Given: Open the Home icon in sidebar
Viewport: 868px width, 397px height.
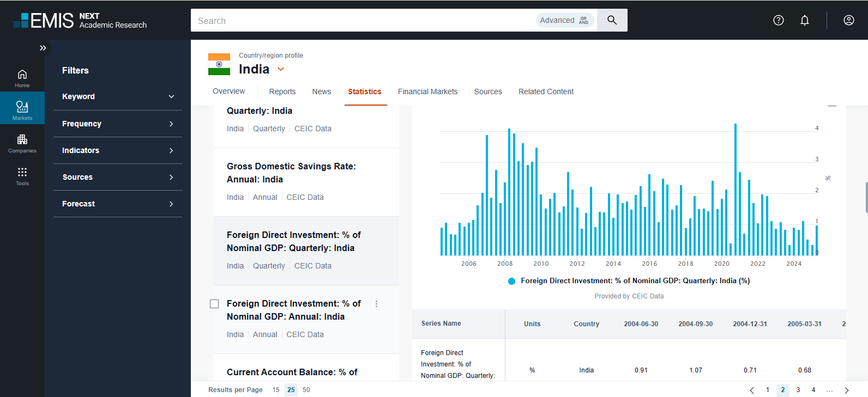Looking at the screenshot, I should (22, 78).
